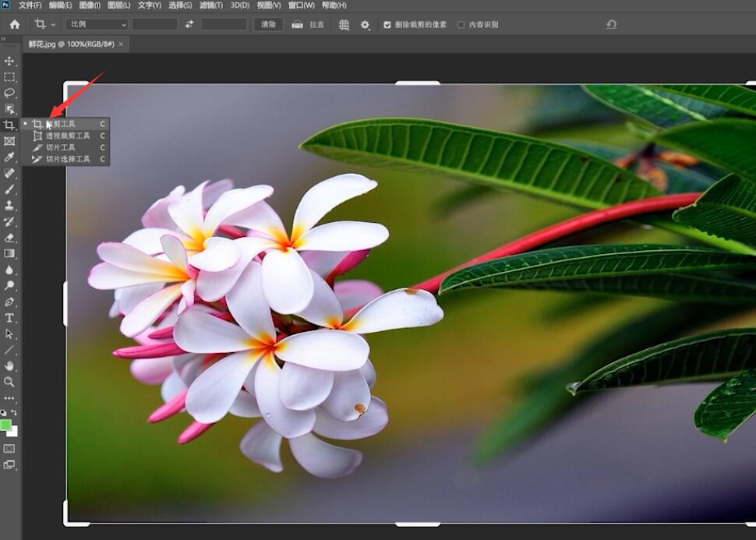Select the Blur tool
This screenshot has height=540, width=756.
coord(9,270)
